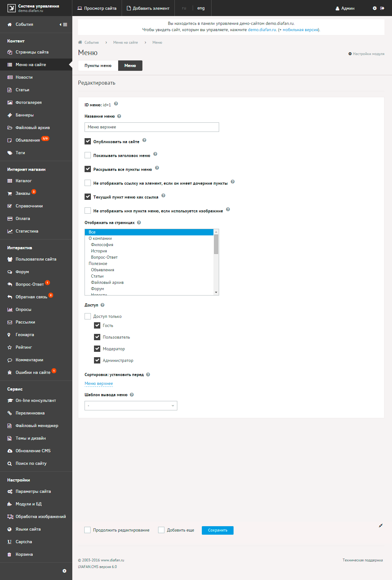Switch to the Пункты меню tab
The width and height of the screenshot is (392, 580).
[98, 65]
